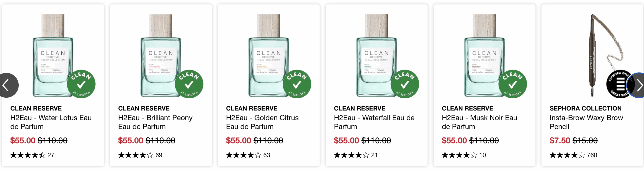The image size is (644, 170).
Task: Open H2Eau Water Lotus Eau de Parfum link
Action: pos(51,122)
